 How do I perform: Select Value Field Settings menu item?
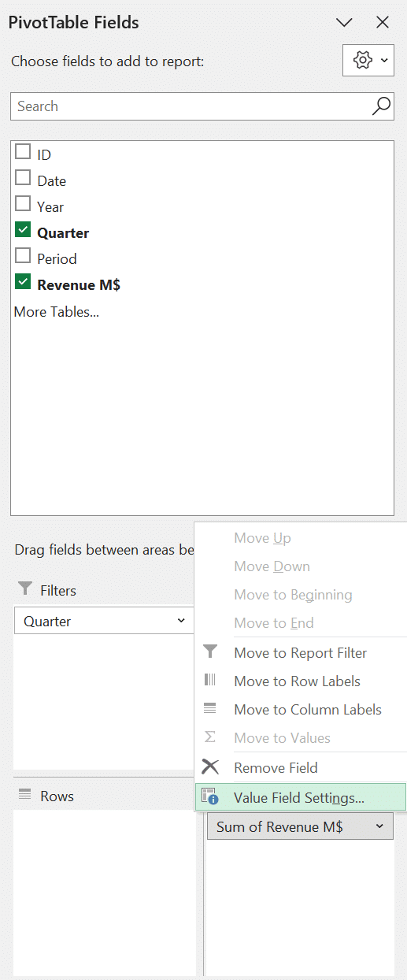(300, 797)
